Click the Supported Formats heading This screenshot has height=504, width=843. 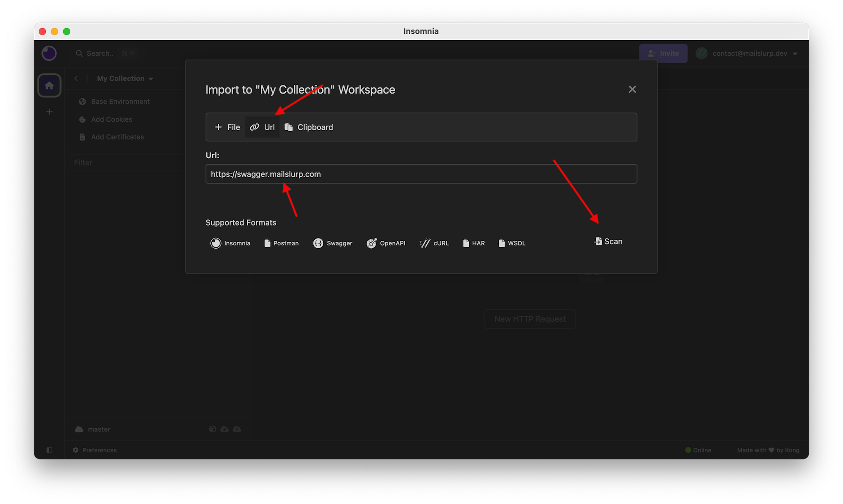241,222
